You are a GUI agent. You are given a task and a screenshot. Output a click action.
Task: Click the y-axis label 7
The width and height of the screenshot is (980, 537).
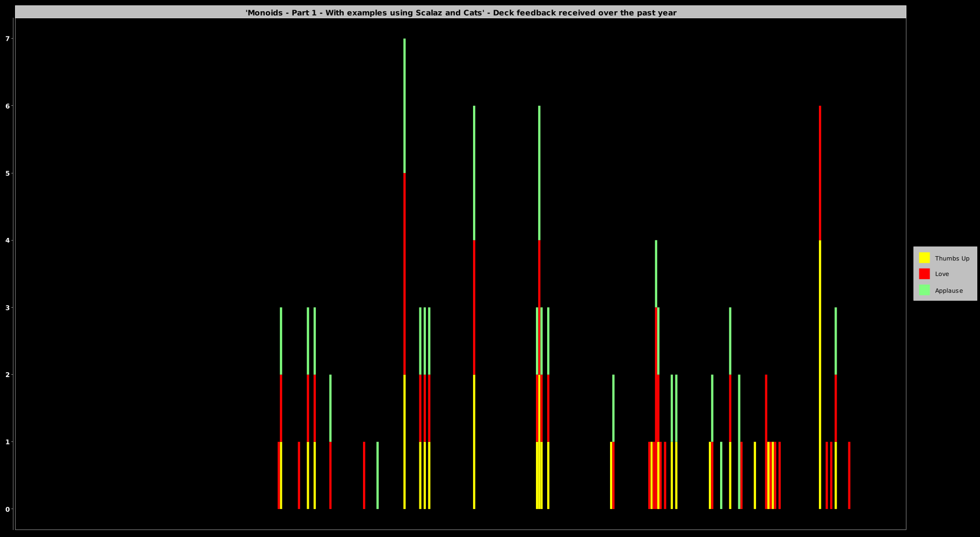point(8,39)
